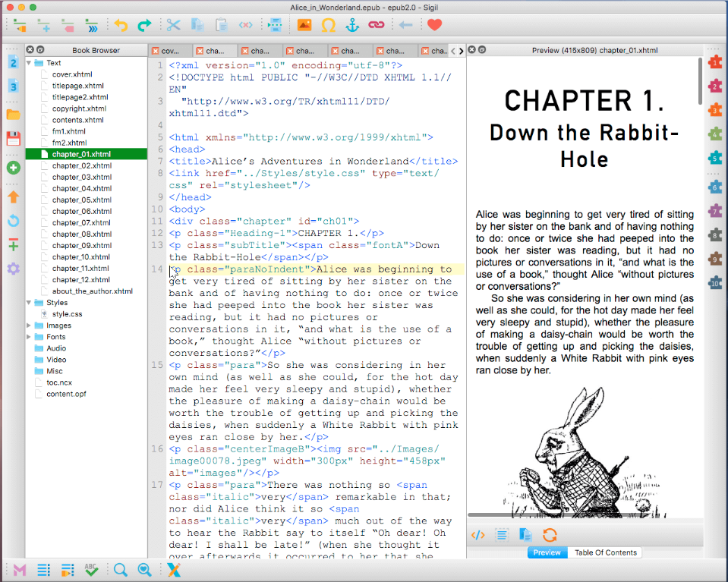Click the Insert Link chain icon
728x582 pixels.
click(x=377, y=25)
